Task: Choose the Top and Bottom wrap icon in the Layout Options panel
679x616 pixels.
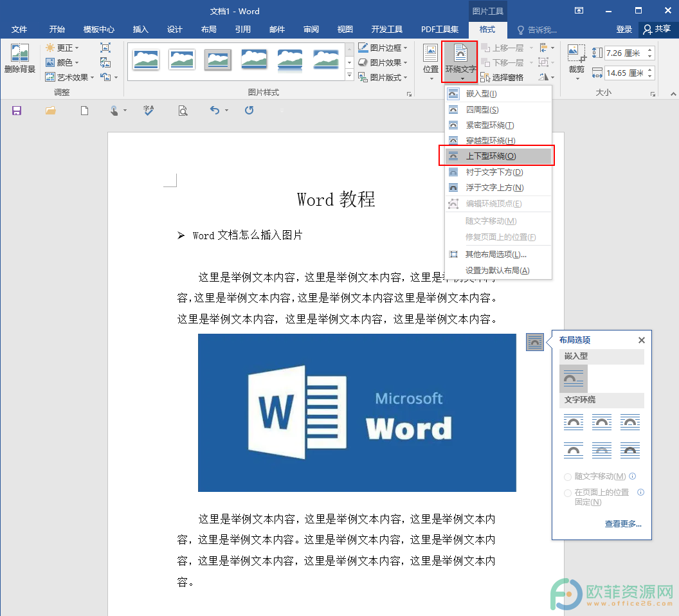Action: [574, 451]
